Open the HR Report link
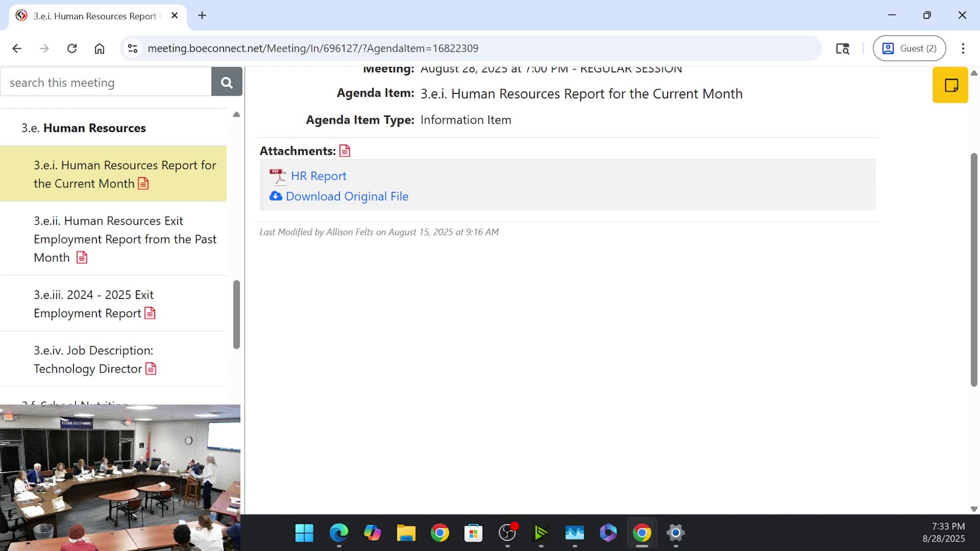This screenshot has width=980, height=551. [318, 176]
